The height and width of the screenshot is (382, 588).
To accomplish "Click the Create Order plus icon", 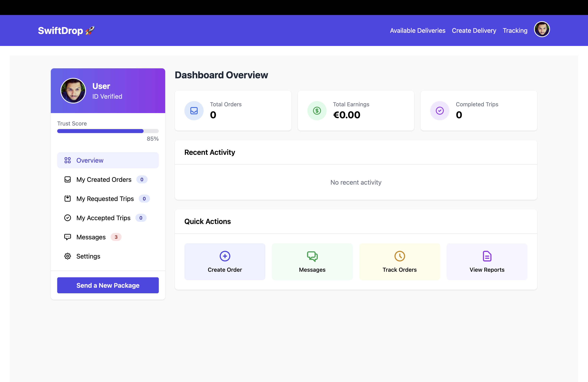I will click(225, 256).
